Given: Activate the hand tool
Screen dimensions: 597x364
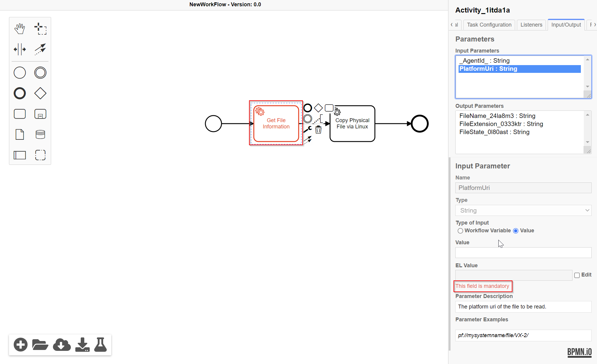Looking at the screenshot, I should 20,29.
